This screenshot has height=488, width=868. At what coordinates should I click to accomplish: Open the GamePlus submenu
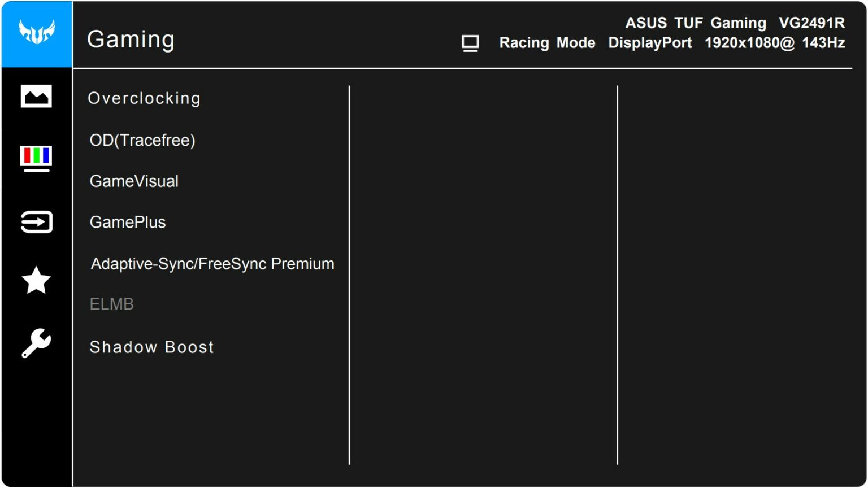(128, 221)
